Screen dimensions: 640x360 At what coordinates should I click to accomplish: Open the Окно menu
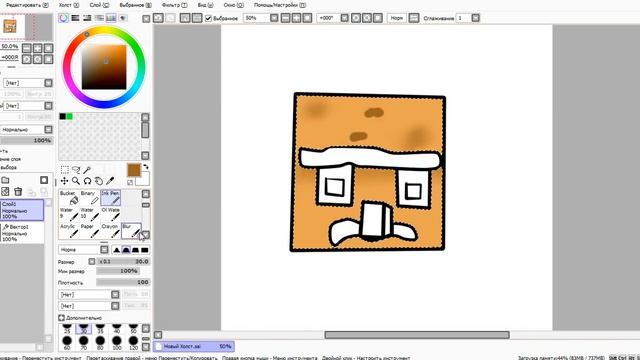click(x=233, y=5)
